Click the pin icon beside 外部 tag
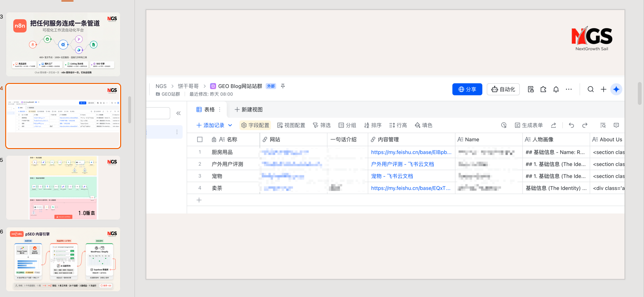644x297 pixels. tap(283, 86)
